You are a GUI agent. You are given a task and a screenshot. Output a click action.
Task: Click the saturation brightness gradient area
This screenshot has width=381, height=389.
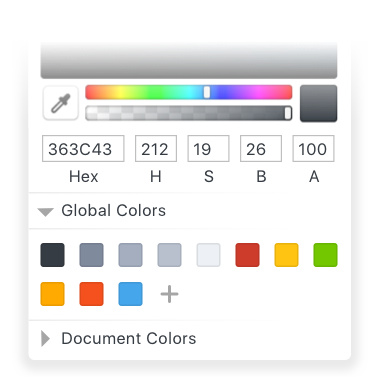click(189, 60)
